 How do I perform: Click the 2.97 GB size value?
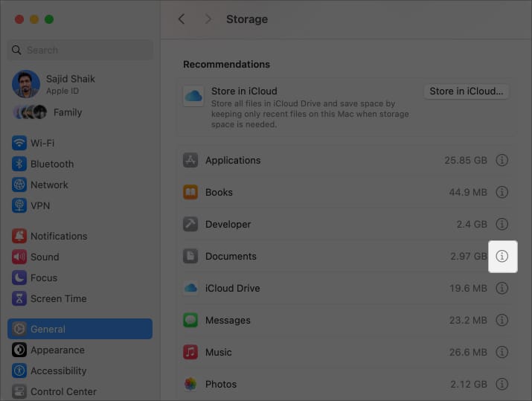[x=469, y=256]
